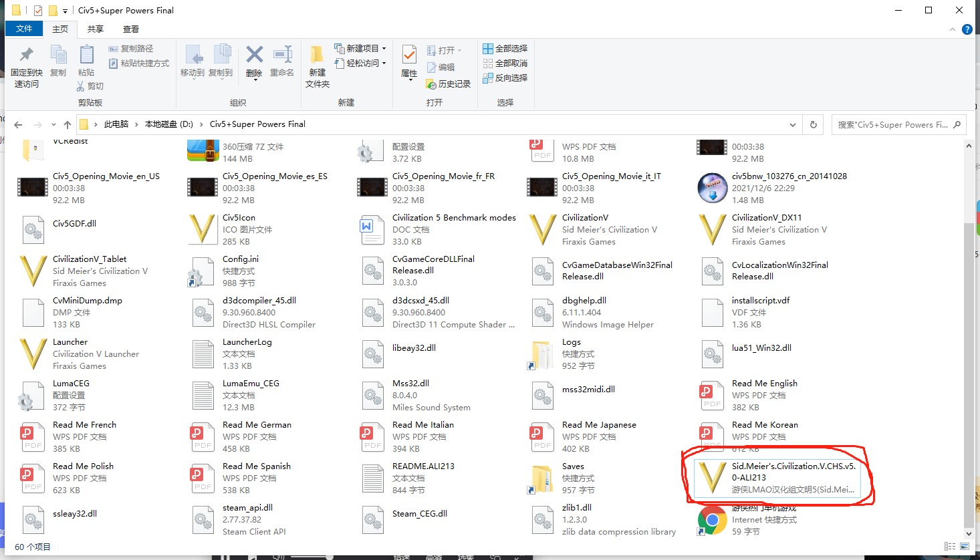Select the CivilizationV application icon
Image resolution: width=980 pixels, height=560 pixels.
[x=543, y=229]
